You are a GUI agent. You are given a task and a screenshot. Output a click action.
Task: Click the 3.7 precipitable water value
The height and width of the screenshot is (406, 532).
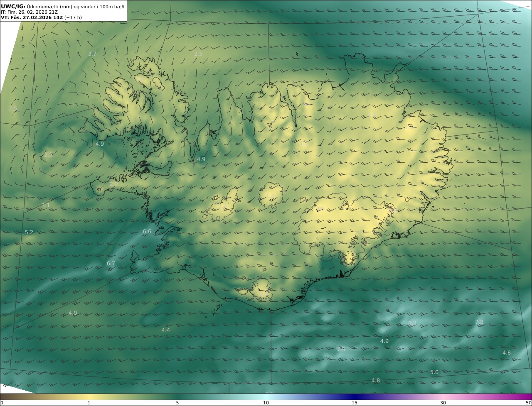(92, 54)
